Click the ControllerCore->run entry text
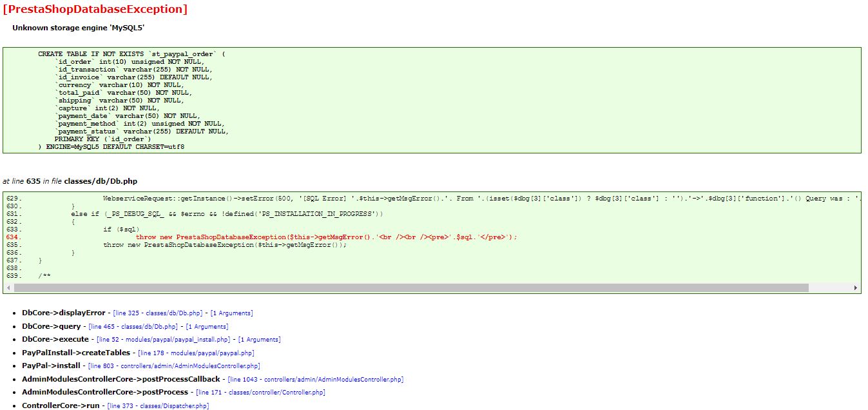This screenshot has height=410, width=868. coord(61,406)
